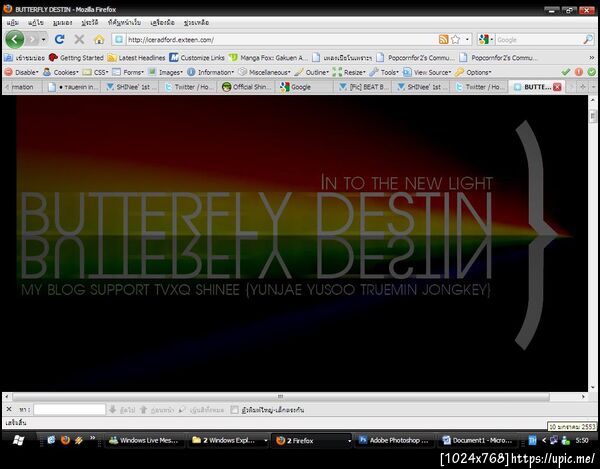600x469 pixels.
Task: Open the first menu in the Firefox menu bar
Action: pyautogui.click(x=13, y=23)
